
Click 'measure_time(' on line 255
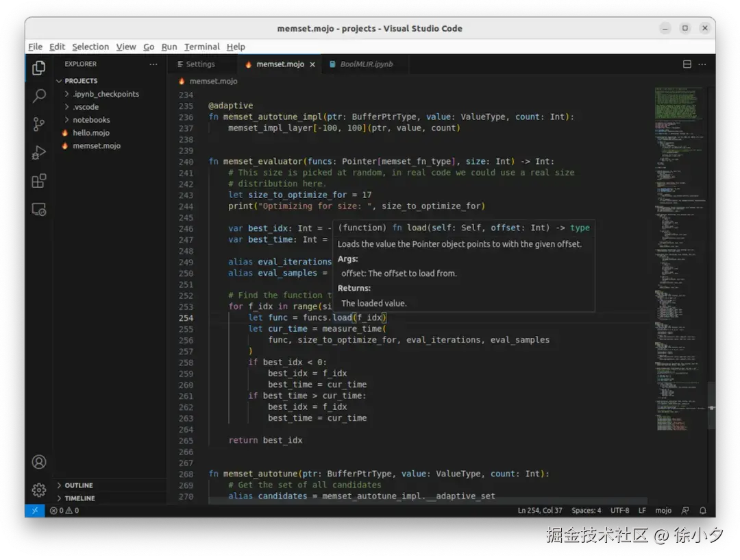click(354, 328)
